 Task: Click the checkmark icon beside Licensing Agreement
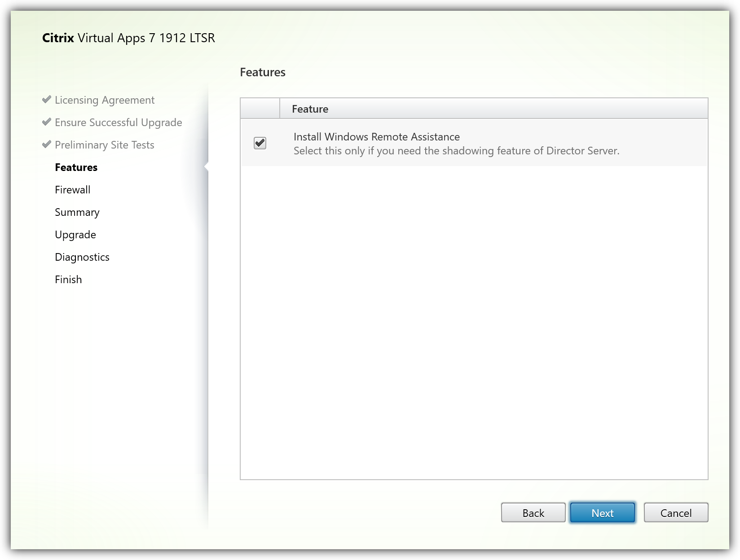click(46, 100)
